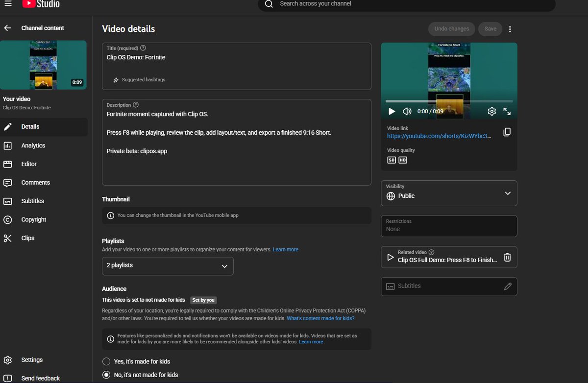Click the Set by you badge
The width and height of the screenshot is (588, 383).
tap(203, 300)
